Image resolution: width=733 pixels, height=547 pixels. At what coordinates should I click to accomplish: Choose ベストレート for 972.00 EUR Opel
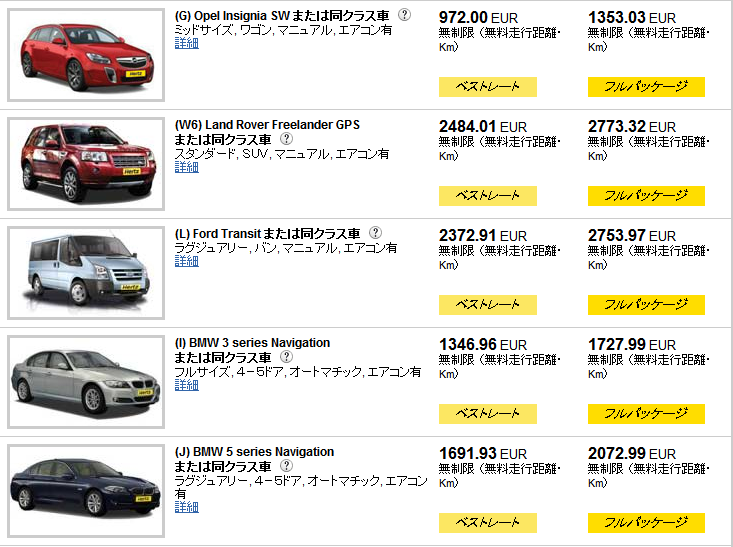point(488,87)
